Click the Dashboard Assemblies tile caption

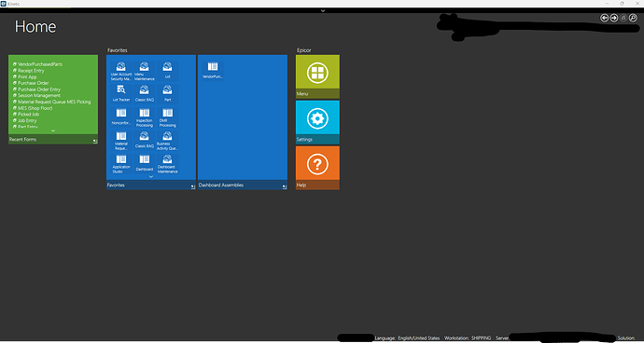[221, 185]
